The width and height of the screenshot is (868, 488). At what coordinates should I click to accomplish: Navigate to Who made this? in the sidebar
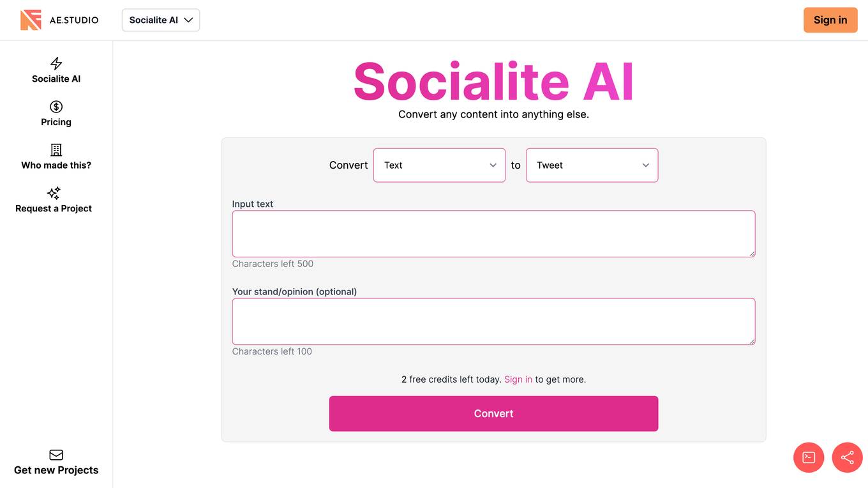pos(56,164)
